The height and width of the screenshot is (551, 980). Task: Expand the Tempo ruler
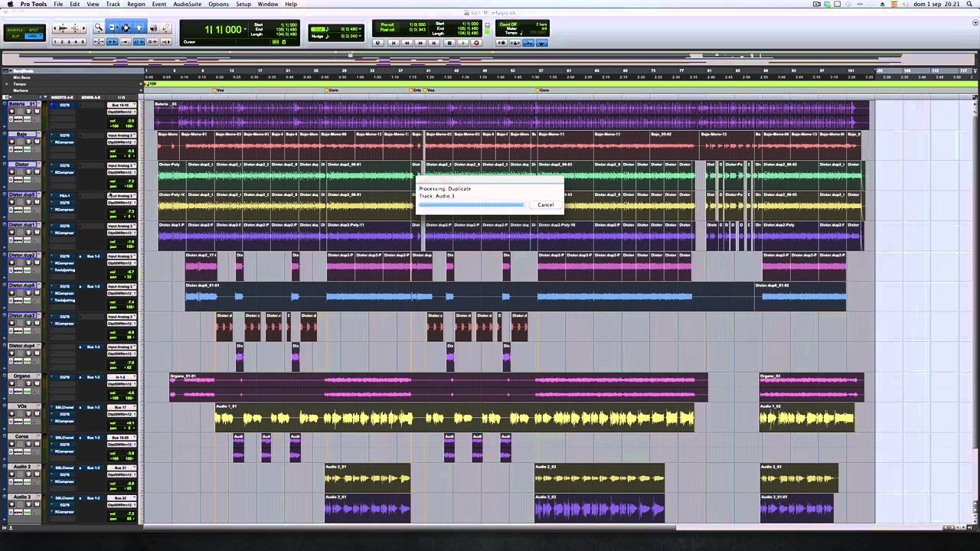[7, 84]
